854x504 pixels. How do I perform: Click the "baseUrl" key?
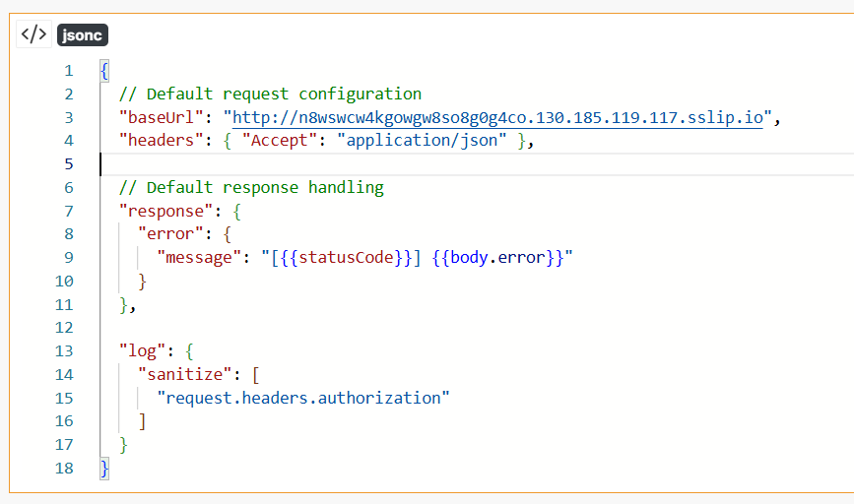162,117
